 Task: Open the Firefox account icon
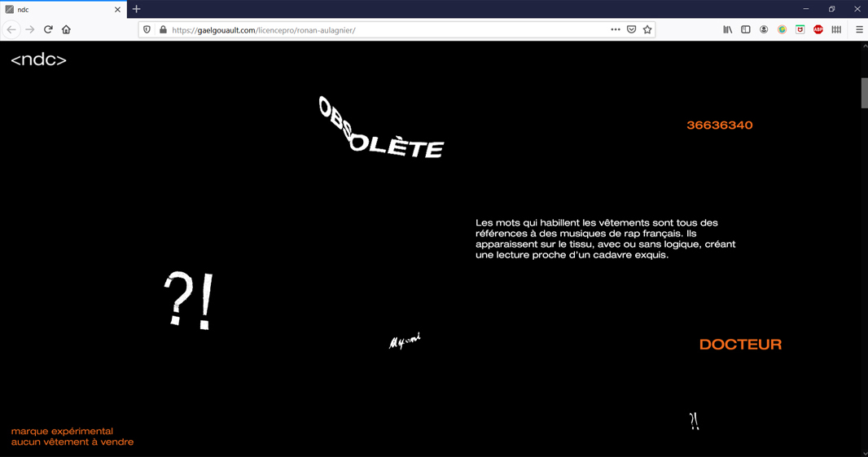point(764,30)
